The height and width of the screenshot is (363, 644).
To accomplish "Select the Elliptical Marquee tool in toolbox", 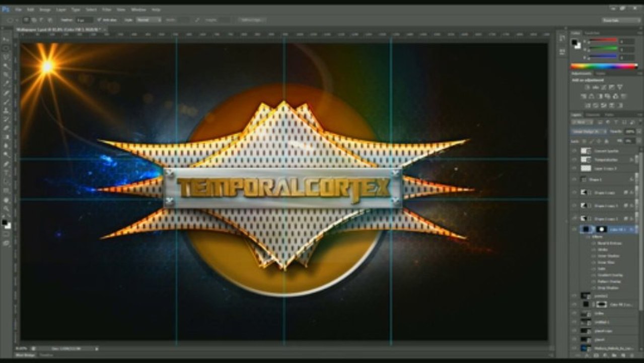I will tap(7, 48).
